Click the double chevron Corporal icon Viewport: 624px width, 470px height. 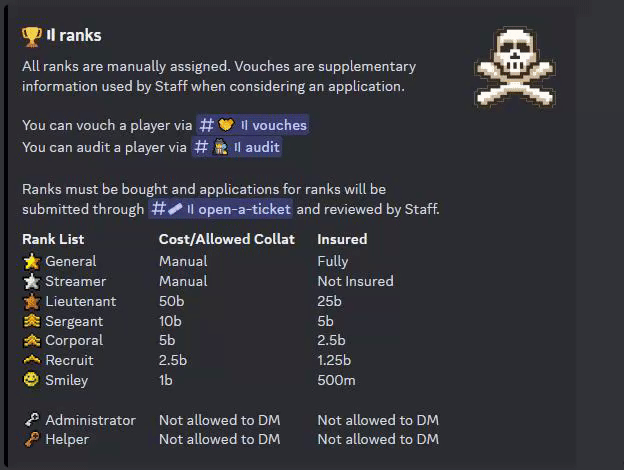tap(32, 340)
